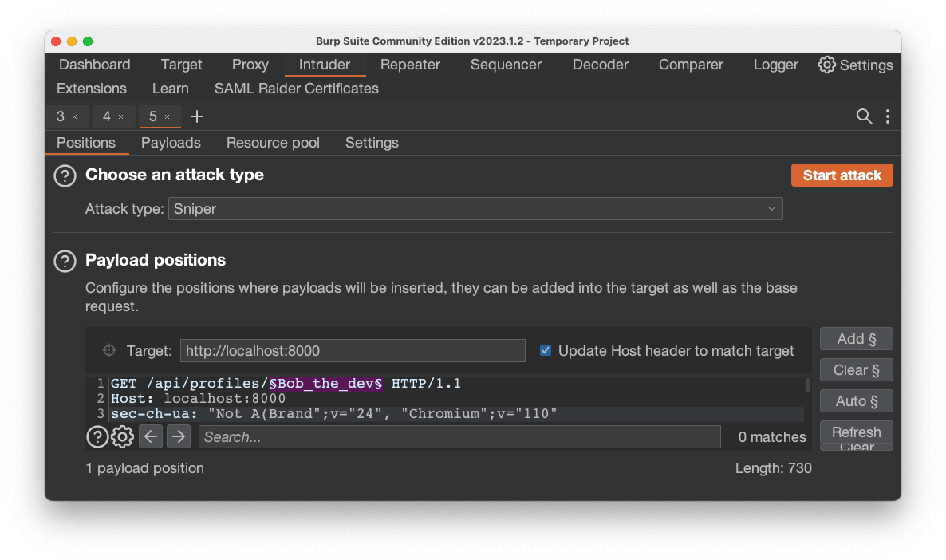This screenshot has height=560, width=946.
Task: Click the Auto § button
Action: click(856, 401)
